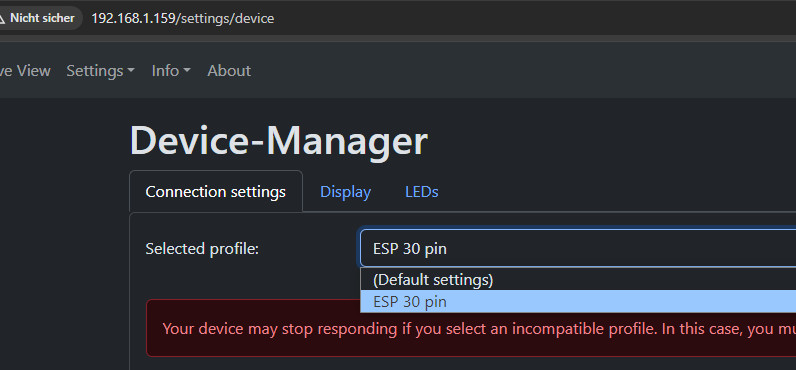The height and width of the screenshot is (370, 796).
Task: Click the URL 192.168.1.159/settings/device in address bar
Action: click(x=183, y=19)
